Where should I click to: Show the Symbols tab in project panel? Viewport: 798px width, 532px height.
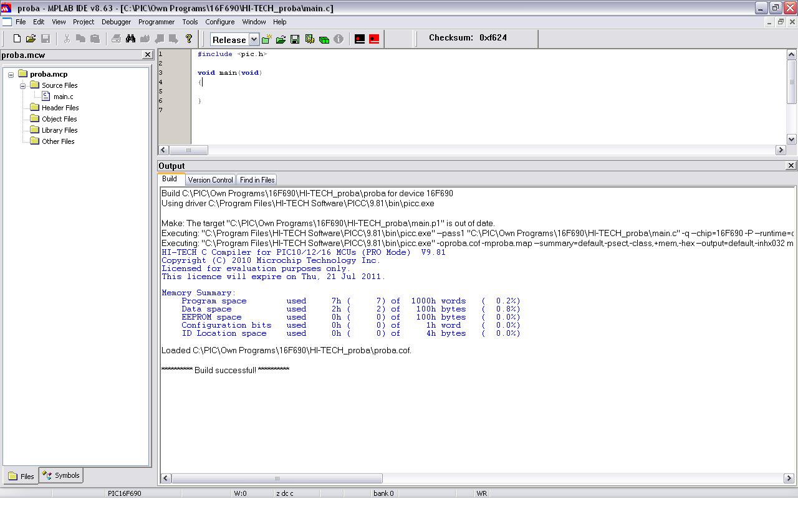point(61,475)
